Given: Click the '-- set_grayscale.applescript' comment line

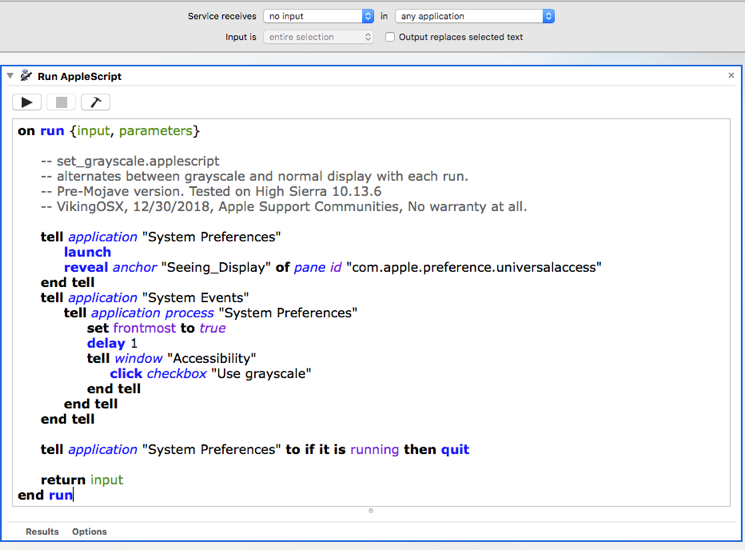Looking at the screenshot, I should coord(130,161).
